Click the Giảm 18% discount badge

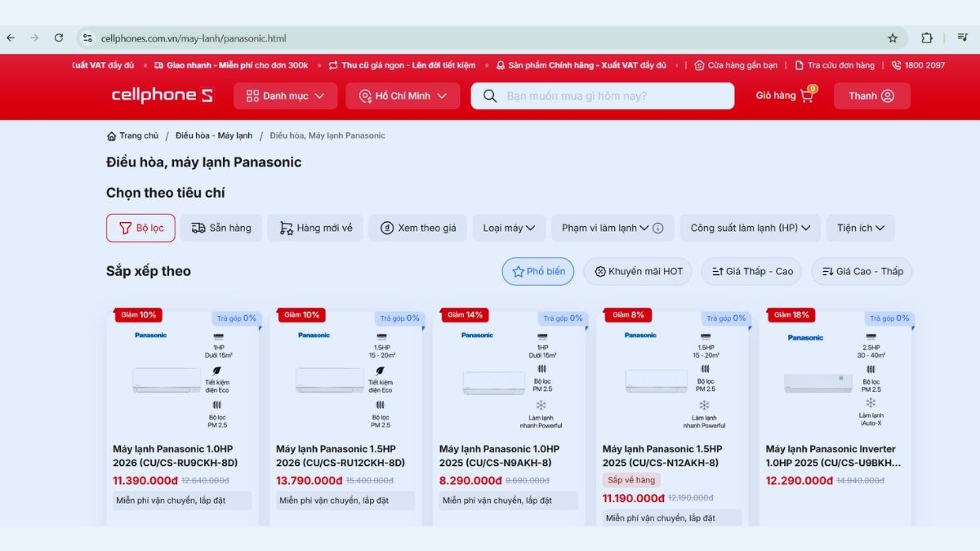pos(791,315)
